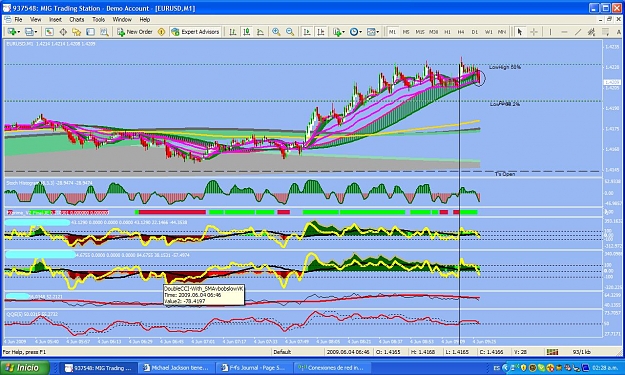
Task: Select the Trendline drawing tool
Action: [578, 32]
